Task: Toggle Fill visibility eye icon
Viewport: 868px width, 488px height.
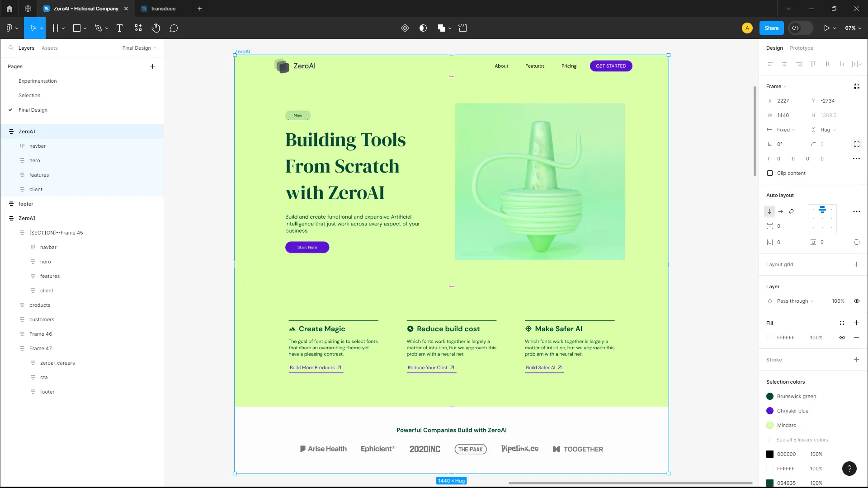Action: (842, 338)
